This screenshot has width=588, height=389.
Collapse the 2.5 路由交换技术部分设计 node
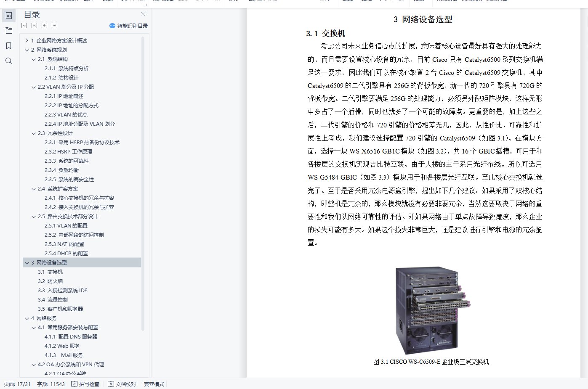point(34,217)
